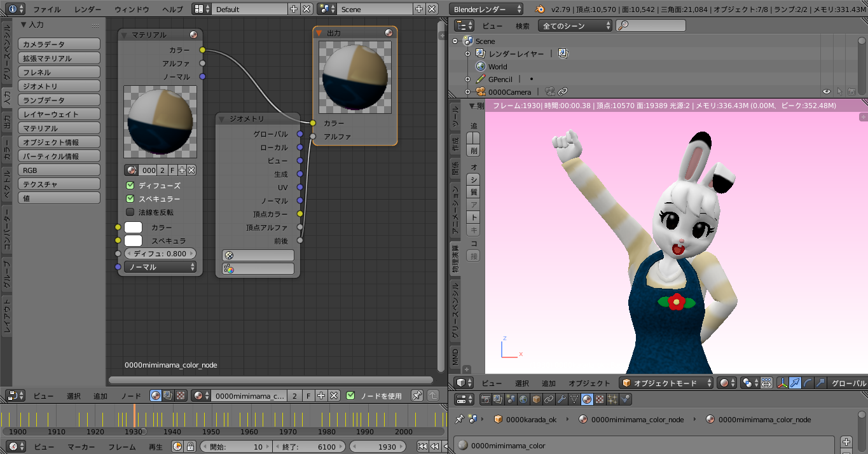
Task: Jump to the timeline start frame
Action: 422,447
